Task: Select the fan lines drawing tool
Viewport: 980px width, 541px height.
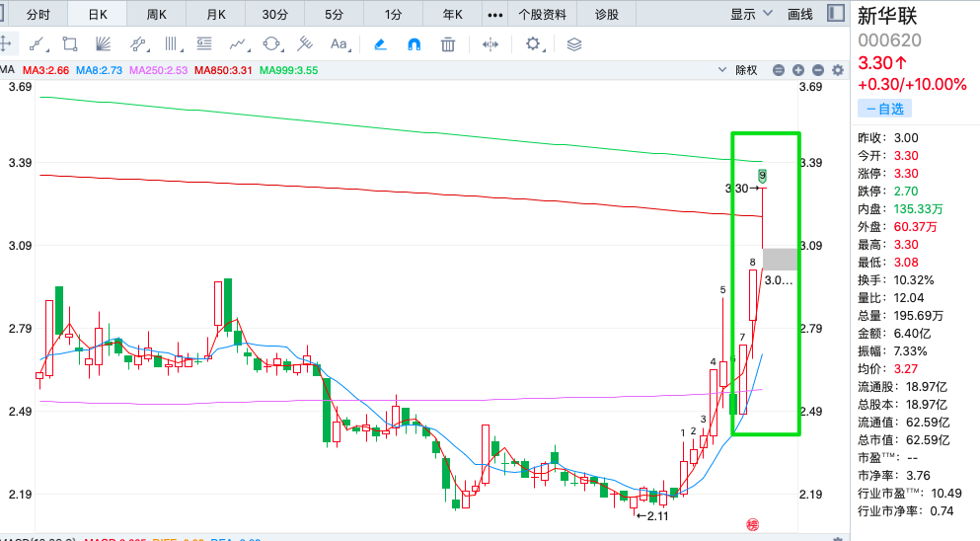Action: click(103, 43)
